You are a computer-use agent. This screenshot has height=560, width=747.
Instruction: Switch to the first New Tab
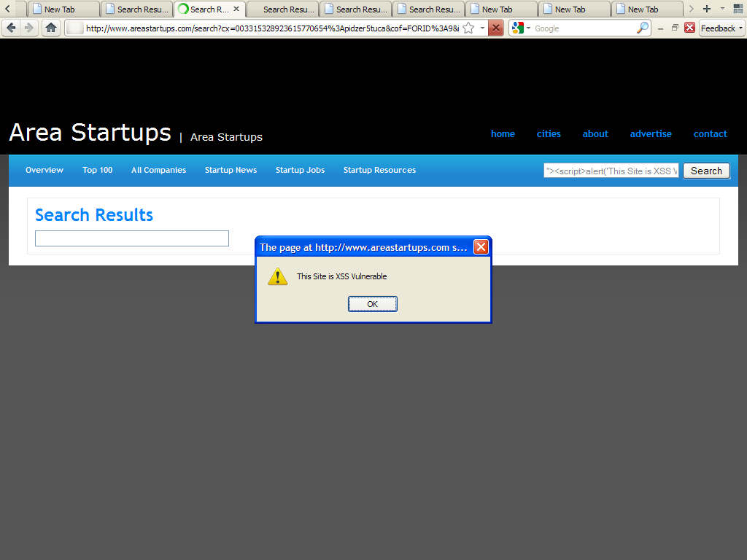(64, 9)
